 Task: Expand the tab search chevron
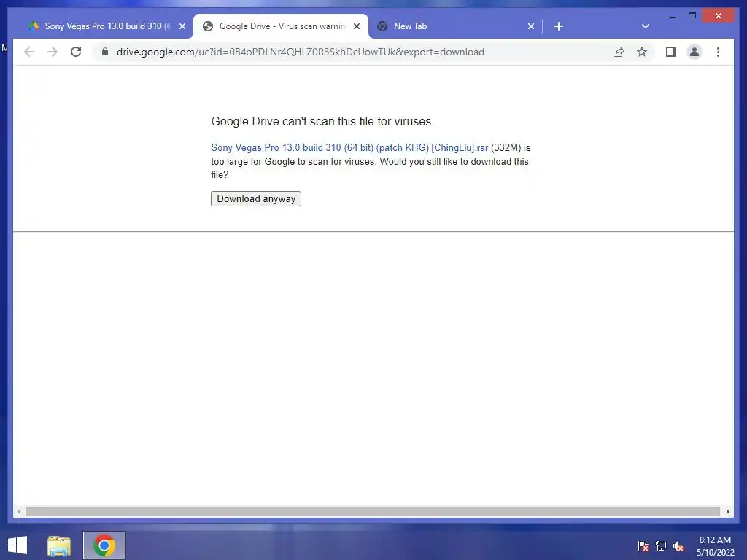(646, 26)
